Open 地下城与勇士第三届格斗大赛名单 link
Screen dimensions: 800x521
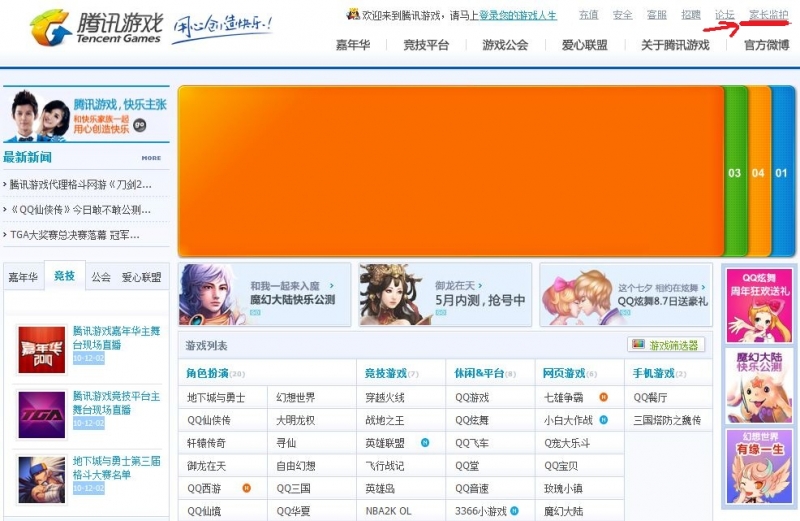pos(116,467)
